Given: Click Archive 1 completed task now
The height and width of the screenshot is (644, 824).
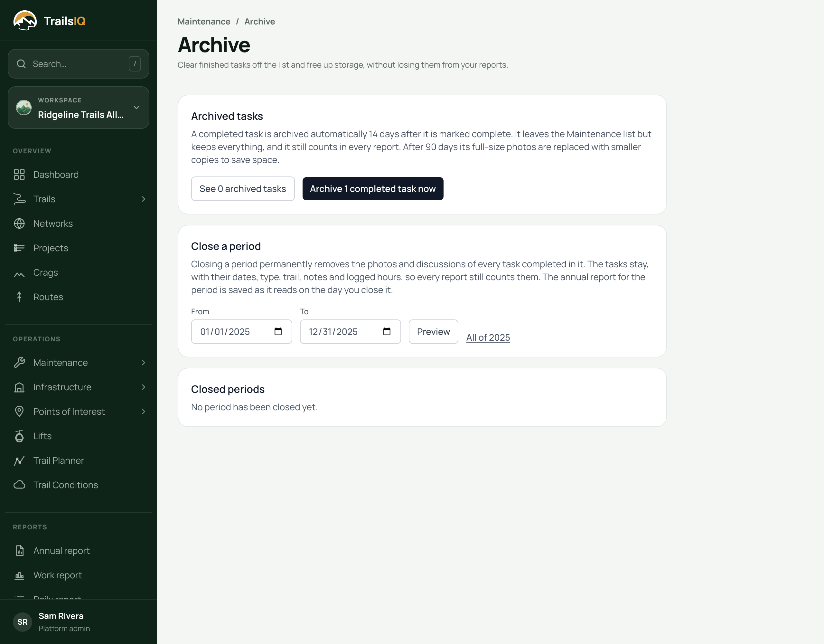Looking at the screenshot, I should (373, 189).
